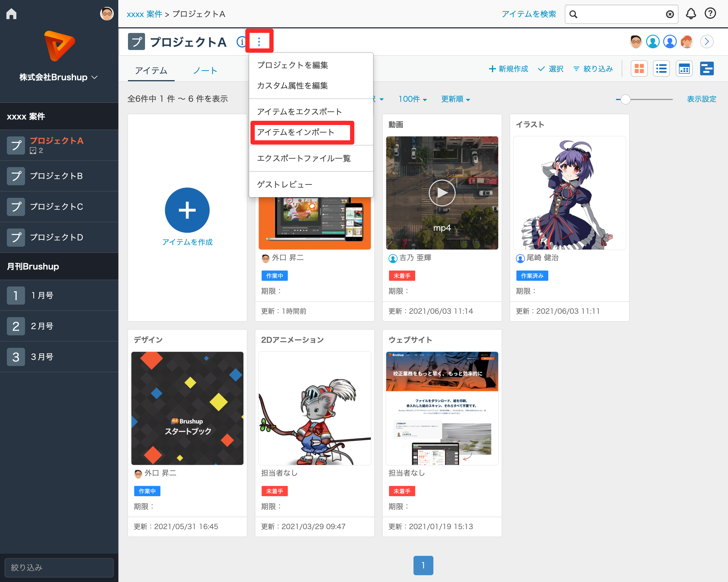Click 未着手 badge on 動画 card
728x582 pixels.
tap(402, 276)
